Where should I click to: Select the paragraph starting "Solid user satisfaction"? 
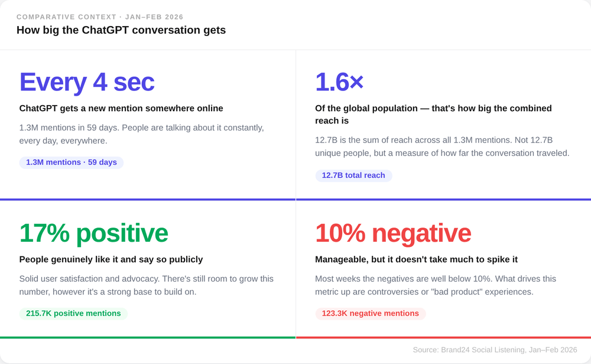pyautogui.click(x=147, y=285)
